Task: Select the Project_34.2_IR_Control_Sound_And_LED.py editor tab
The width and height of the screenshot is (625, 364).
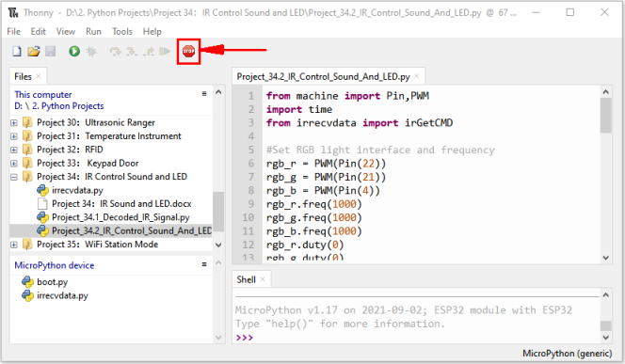Action: coord(323,76)
